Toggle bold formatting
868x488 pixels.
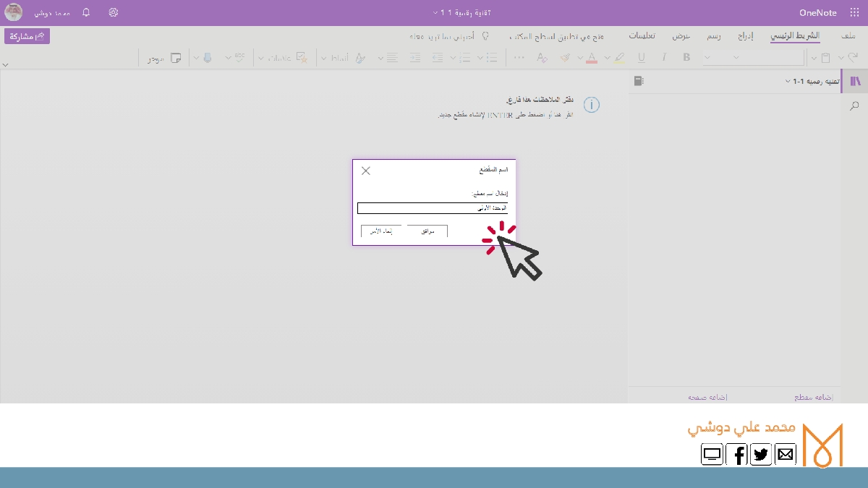tap(686, 58)
